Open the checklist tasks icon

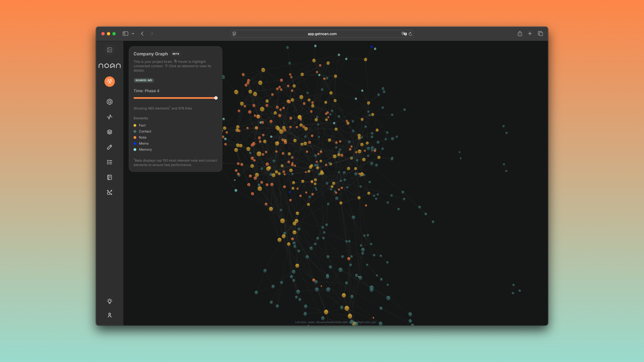point(110,162)
